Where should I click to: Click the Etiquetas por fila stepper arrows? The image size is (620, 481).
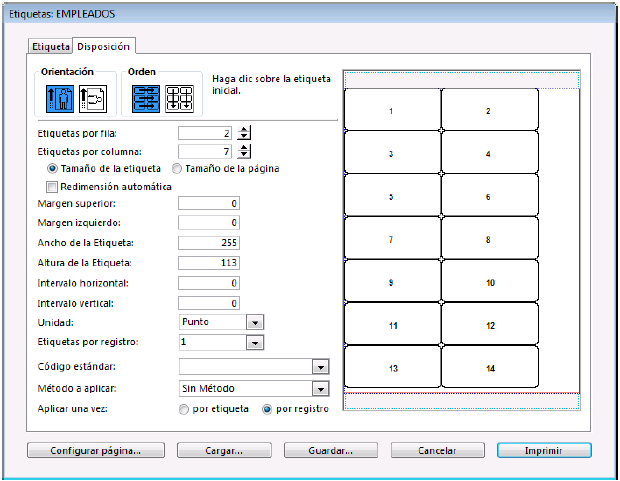245,133
